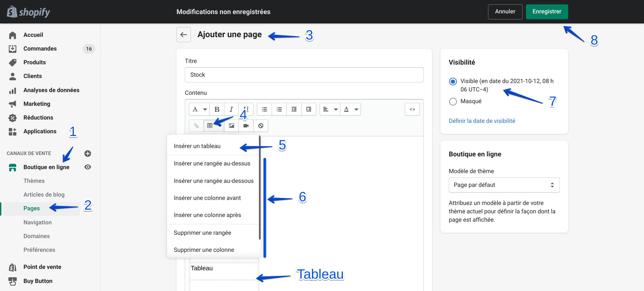Choose Insérer une rangée au-dessous

(214, 181)
